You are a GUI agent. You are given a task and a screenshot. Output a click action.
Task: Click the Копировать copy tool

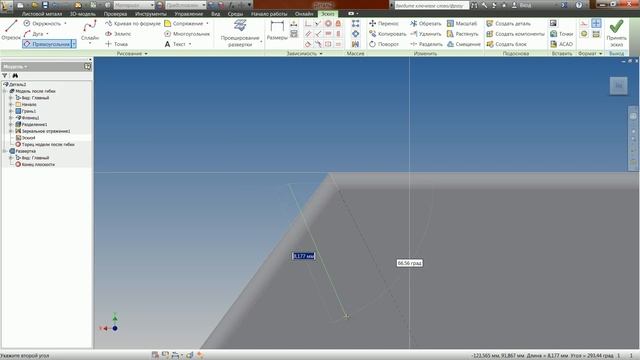(x=387, y=34)
